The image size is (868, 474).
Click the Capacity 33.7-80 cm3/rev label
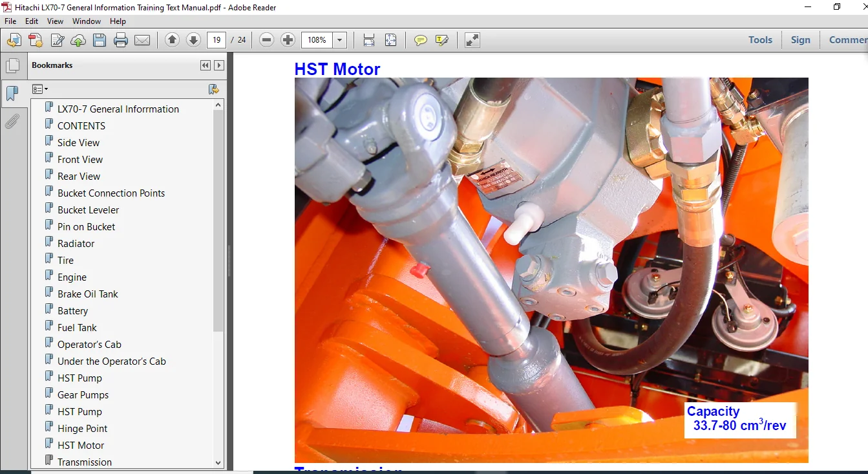739,419
